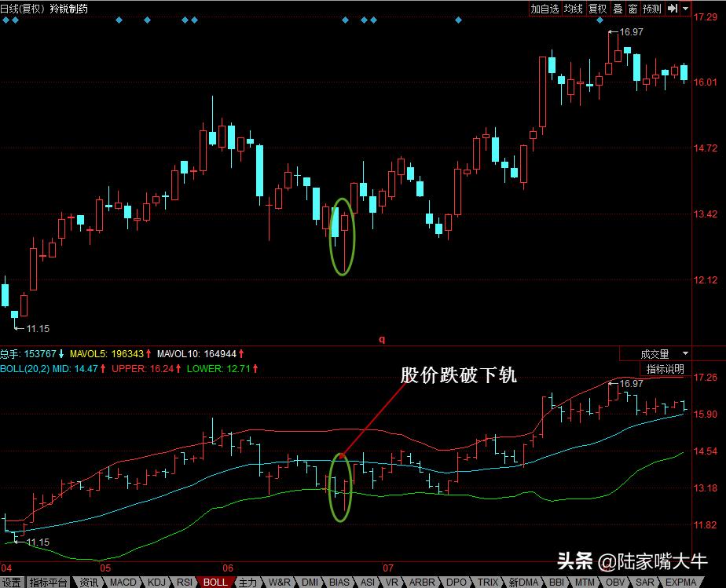The height and width of the screenshot is (588, 726).
Task: Click the 窗 window button
Action: tap(632, 9)
